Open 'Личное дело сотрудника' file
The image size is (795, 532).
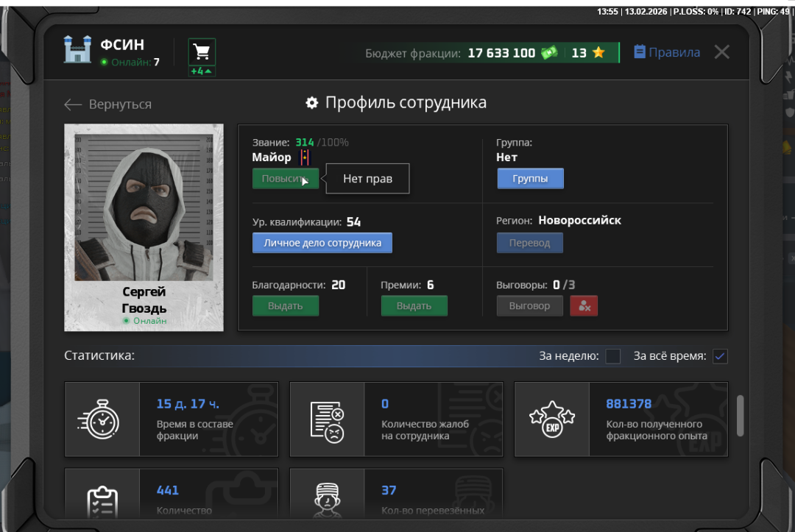(322, 243)
